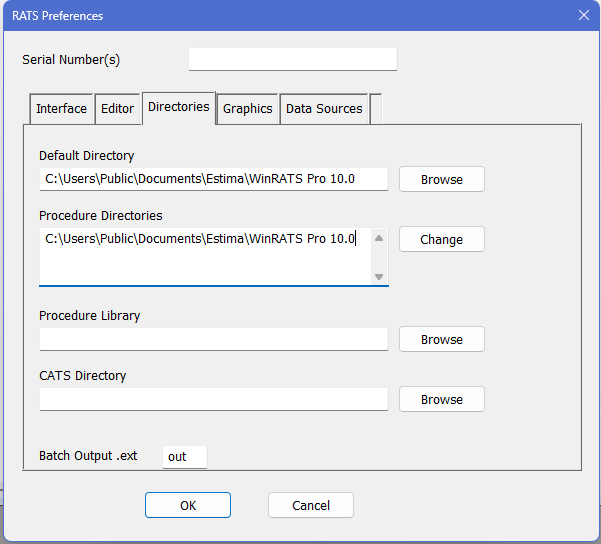Cancel the preferences dialog

click(310, 506)
